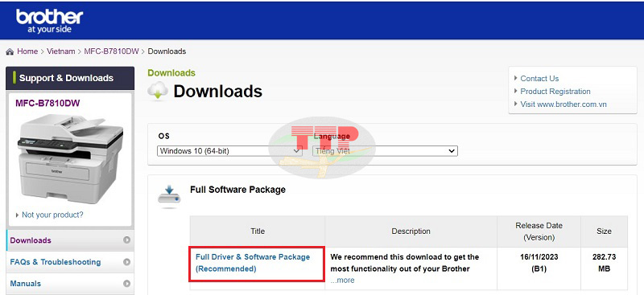Expand the '...more' description link
This screenshot has height=295, width=644.
click(x=343, y=281)
